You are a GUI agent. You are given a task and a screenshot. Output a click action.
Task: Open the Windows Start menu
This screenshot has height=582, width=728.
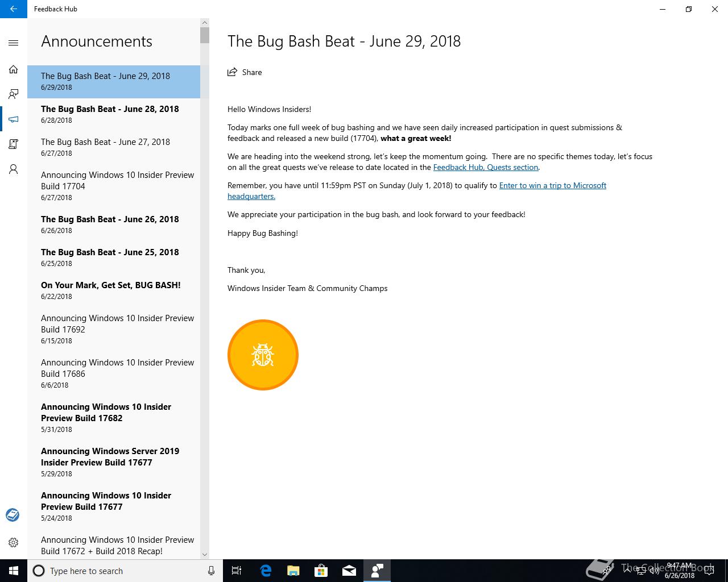pyautogui.click(x=14, y=571)
